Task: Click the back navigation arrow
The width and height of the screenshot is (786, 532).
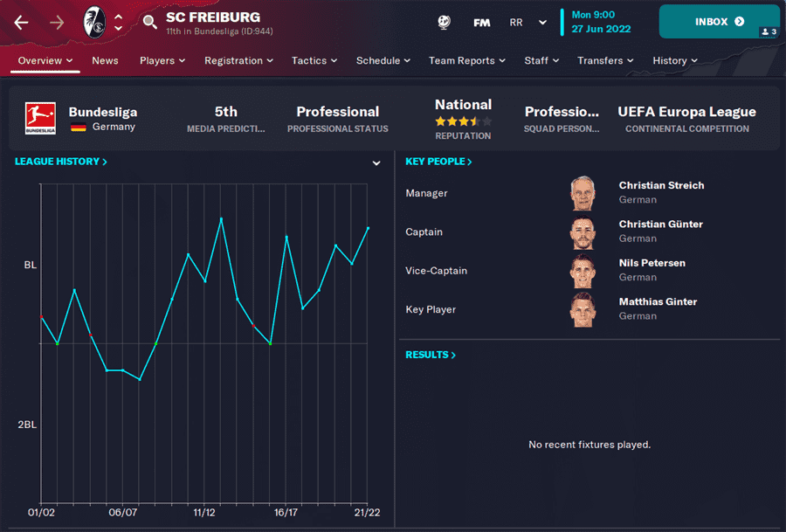Action: 22,23
